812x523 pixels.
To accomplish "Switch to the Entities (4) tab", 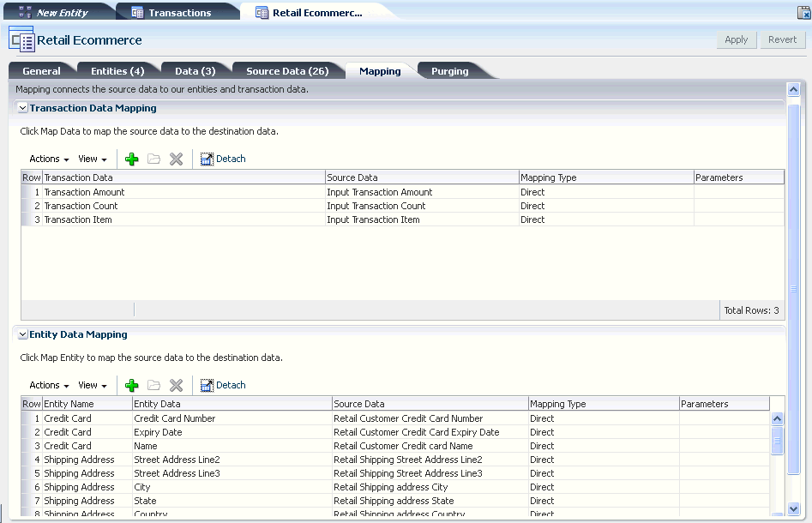I will click(117, 71).
